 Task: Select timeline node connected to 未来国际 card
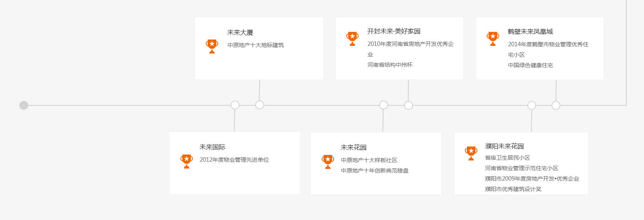235,105
